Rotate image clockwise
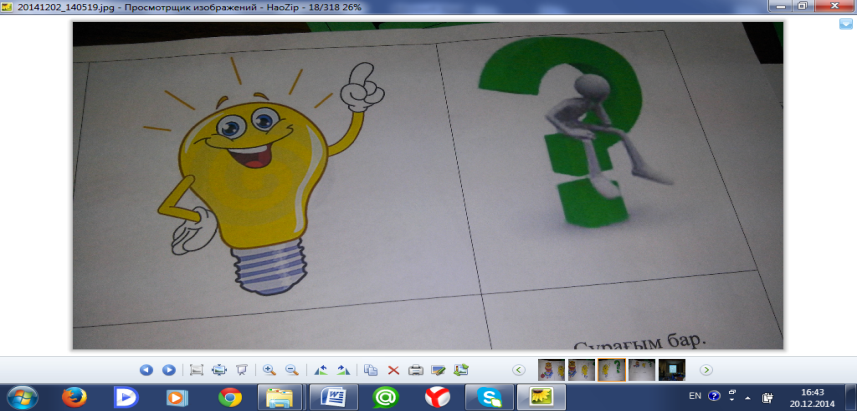The width and height of the screenshot is (857, 411). coord(343,370)
